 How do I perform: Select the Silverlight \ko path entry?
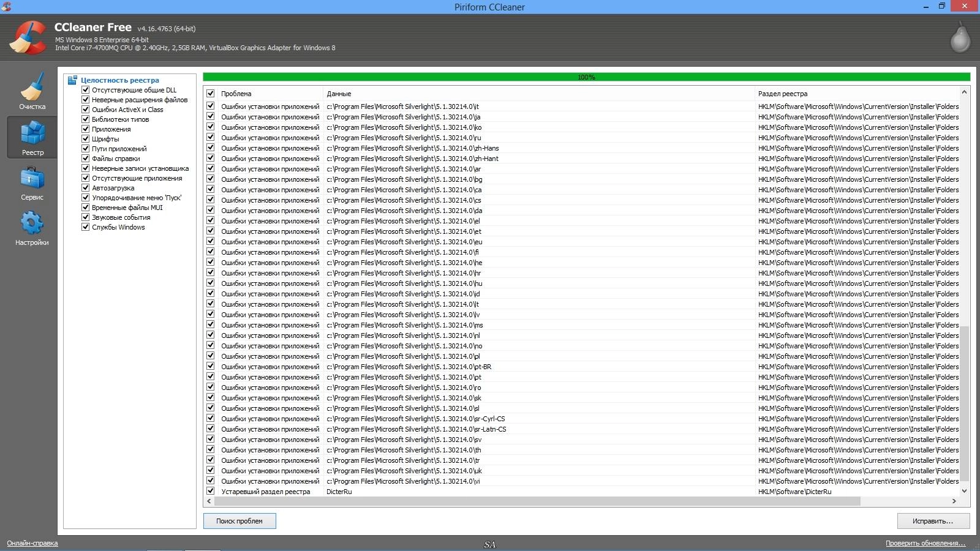[x=404, y=127]
